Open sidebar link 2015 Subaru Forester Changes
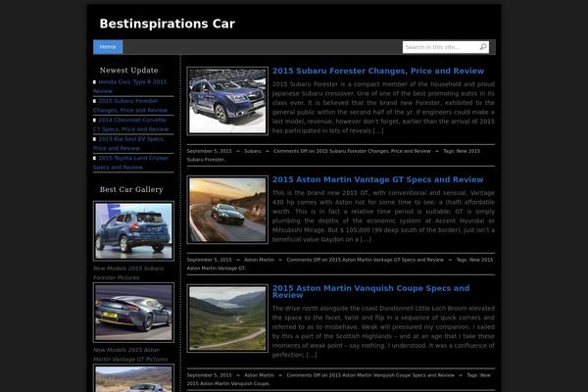 pos(130,106)
